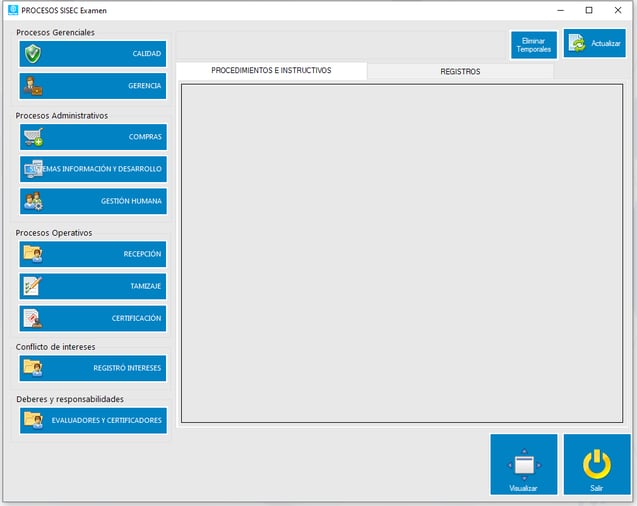This screenshot has height=506, width=637.
Task: Open the REGISTRO INTERESES section
Action: [93, 368]
